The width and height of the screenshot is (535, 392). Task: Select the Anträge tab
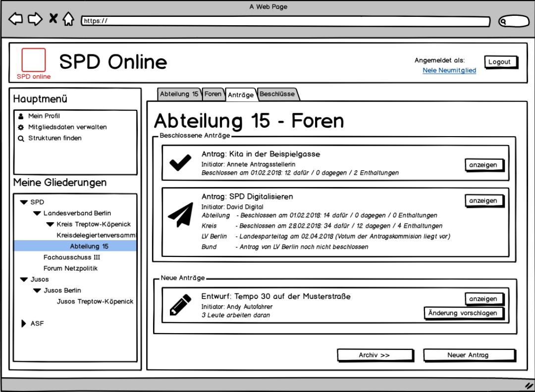pyautogui.click(x=241, y=95)
